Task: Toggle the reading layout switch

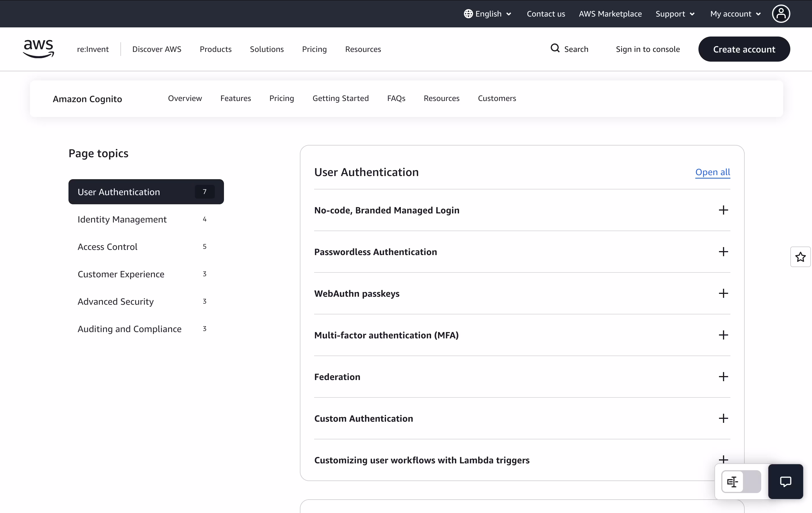Action: [x=741, y=482]
